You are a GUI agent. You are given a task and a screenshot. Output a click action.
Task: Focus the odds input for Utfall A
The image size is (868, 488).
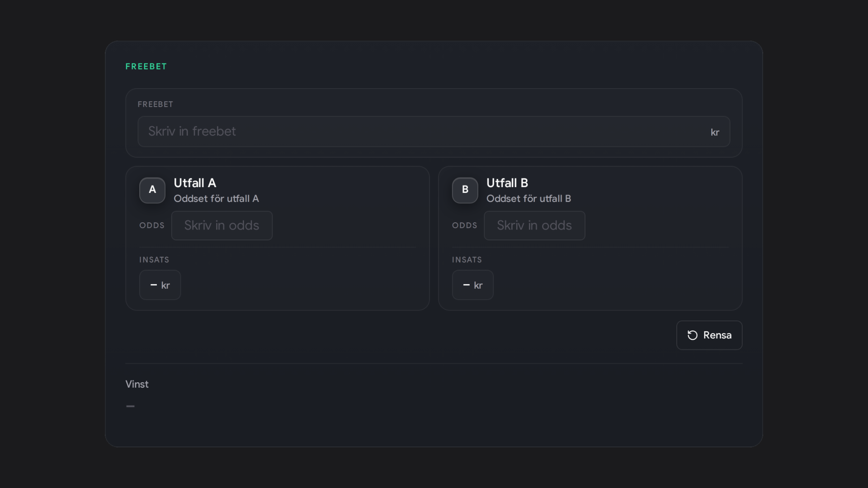coord(222,225)
